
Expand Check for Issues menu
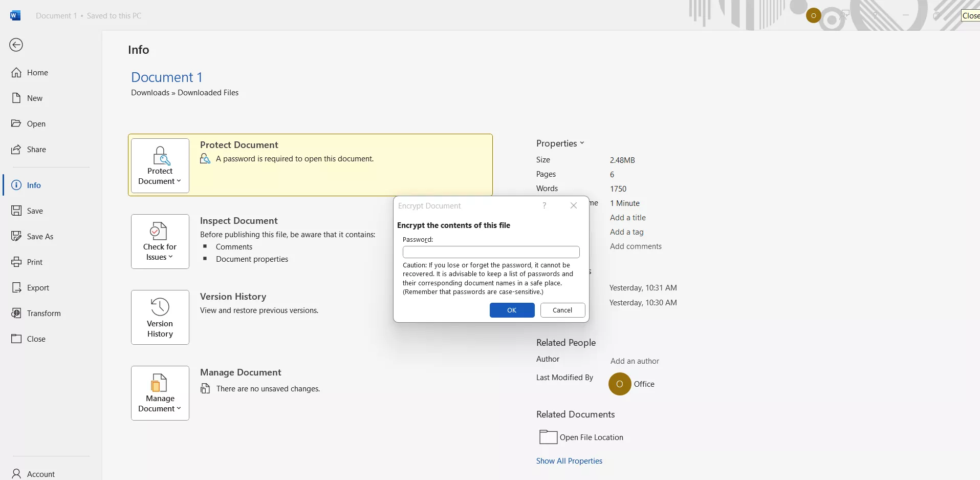[160, 242]
